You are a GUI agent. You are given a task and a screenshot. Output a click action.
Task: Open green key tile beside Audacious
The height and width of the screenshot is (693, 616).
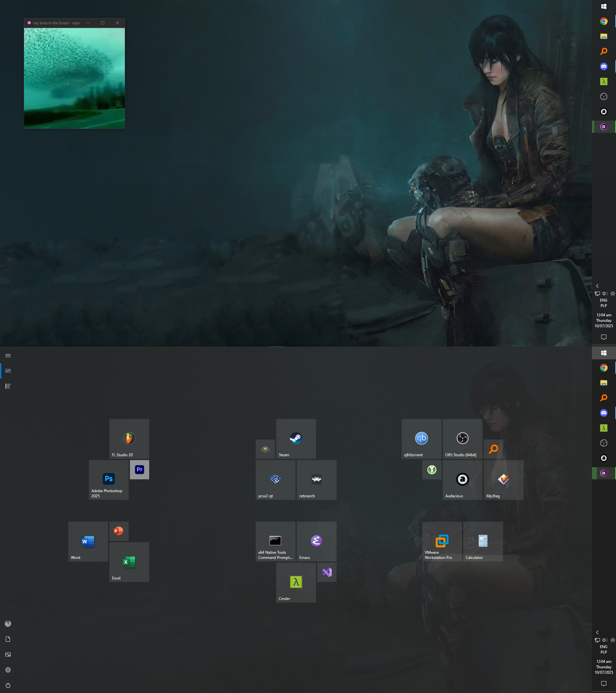coord(432,470)
